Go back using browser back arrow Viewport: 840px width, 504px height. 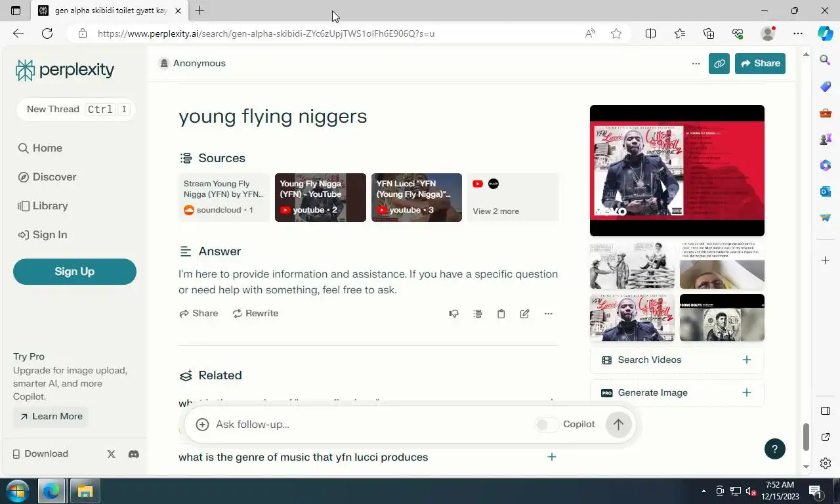(18, 33)
